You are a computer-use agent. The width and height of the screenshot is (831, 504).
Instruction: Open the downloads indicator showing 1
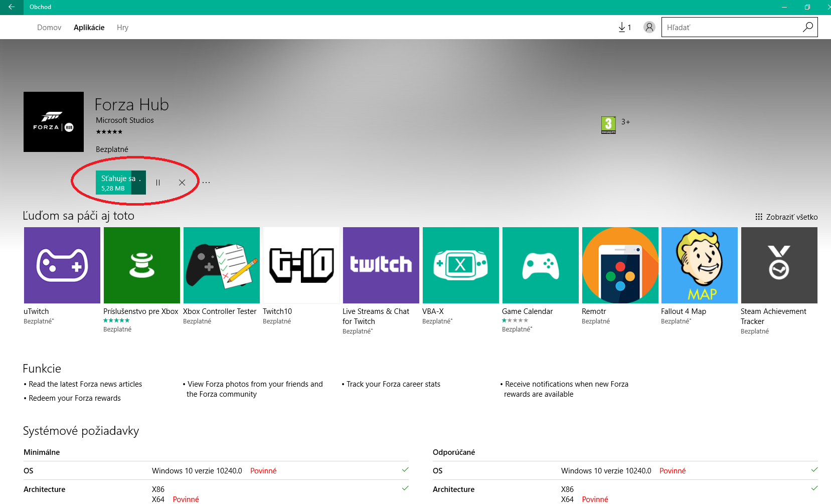click(625, 27)
